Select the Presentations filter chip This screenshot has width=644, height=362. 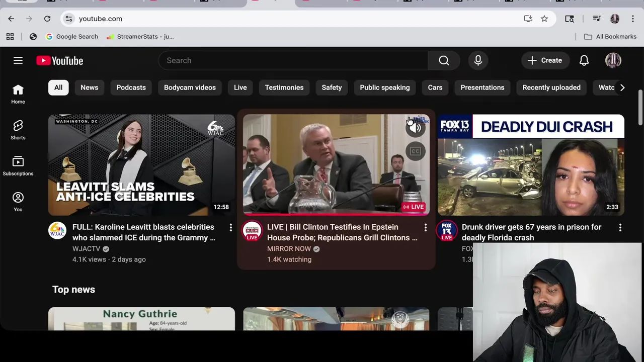click(482, 87)
